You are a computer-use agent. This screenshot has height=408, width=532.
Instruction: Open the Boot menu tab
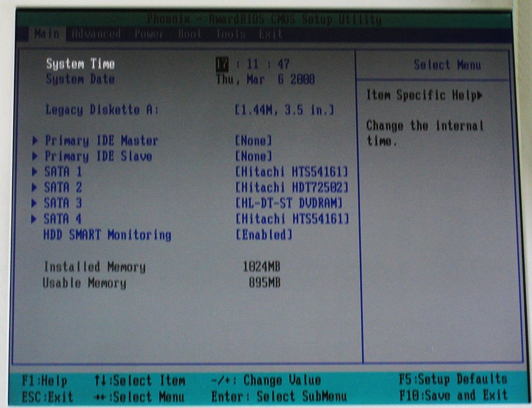pos(189,34)
